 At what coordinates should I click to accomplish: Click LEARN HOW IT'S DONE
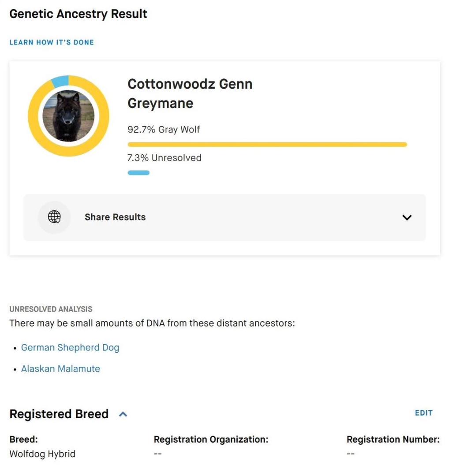pyautogui.click(x=52, y=42)
